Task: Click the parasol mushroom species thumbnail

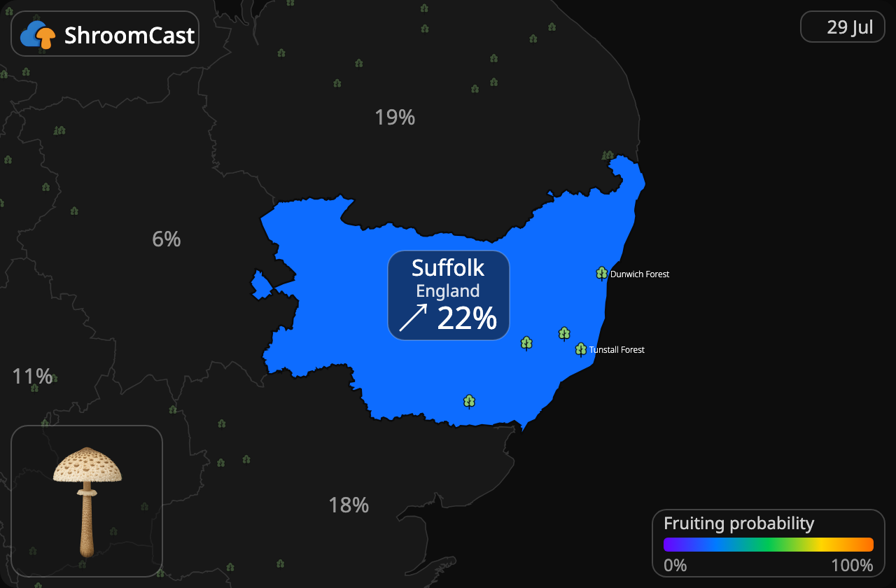Action: tap(87, 501)
